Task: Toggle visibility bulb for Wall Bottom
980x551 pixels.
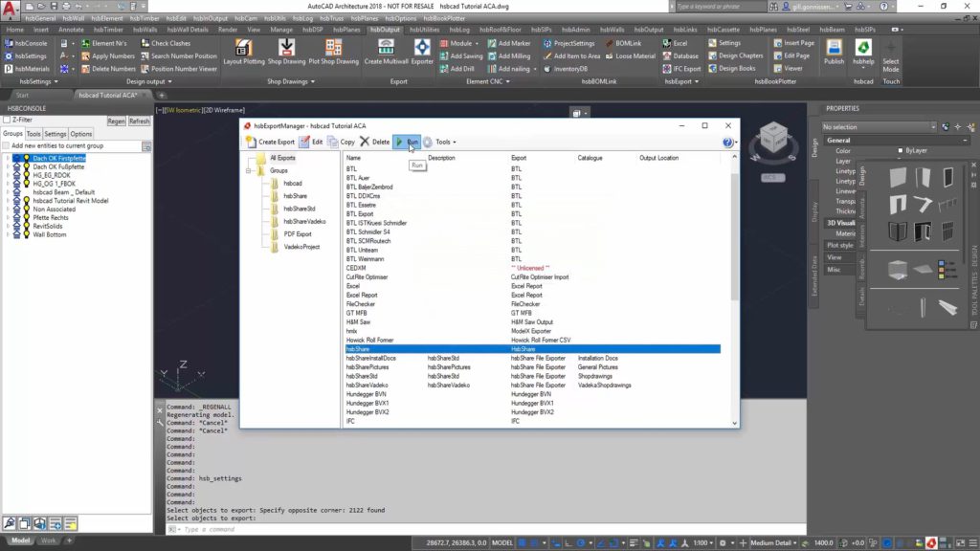Action: click(27, 235)
